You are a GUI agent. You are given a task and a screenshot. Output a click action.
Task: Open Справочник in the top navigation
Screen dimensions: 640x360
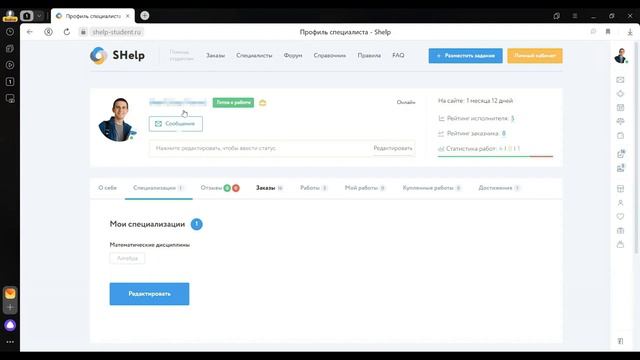330,56
